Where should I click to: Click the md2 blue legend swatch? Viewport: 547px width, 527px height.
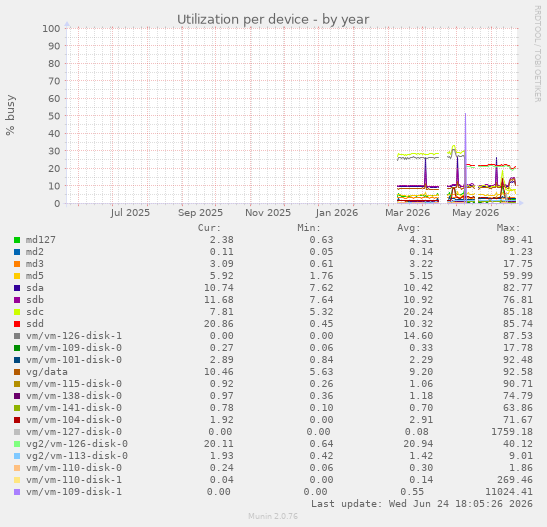point(17,252)
